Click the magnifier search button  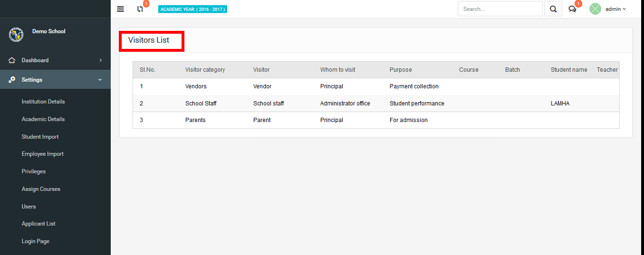(x=553, y=9)
